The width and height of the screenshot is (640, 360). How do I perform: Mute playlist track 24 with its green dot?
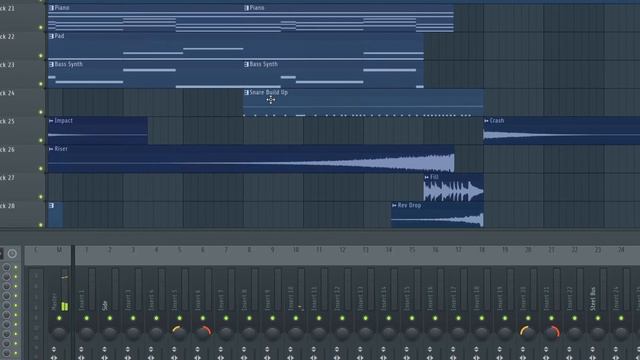[40, 112]
